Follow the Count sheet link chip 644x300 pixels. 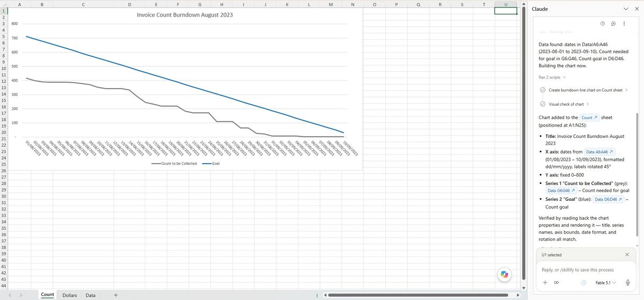click(x=589, y=118)
